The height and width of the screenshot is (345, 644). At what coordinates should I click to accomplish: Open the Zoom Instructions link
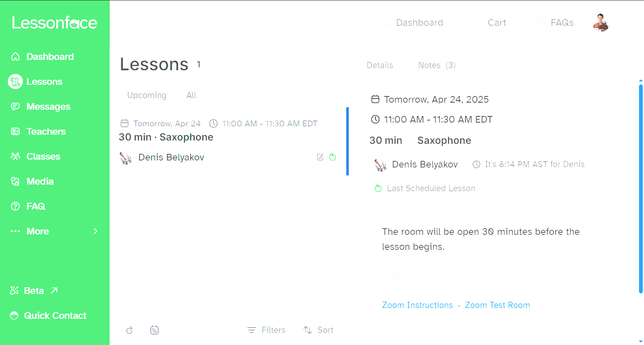[x=417, y=305]
